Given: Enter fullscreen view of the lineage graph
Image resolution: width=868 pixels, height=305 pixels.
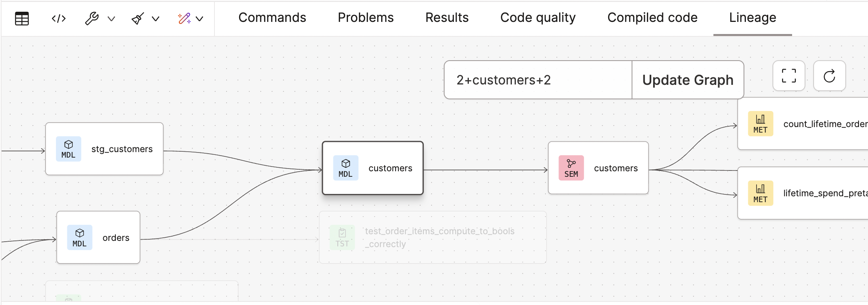Looking at the screenshot, I should (789, 76).
